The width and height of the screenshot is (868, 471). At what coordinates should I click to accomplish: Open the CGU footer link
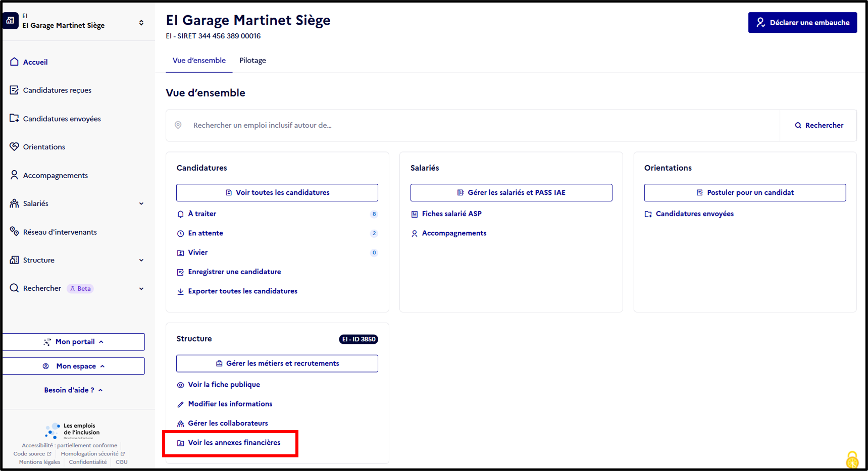122,462
